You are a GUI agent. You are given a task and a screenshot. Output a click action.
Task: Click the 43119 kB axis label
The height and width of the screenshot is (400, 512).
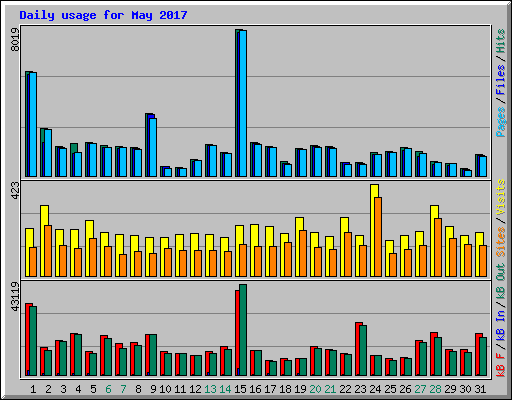click(x=15, y=297)
